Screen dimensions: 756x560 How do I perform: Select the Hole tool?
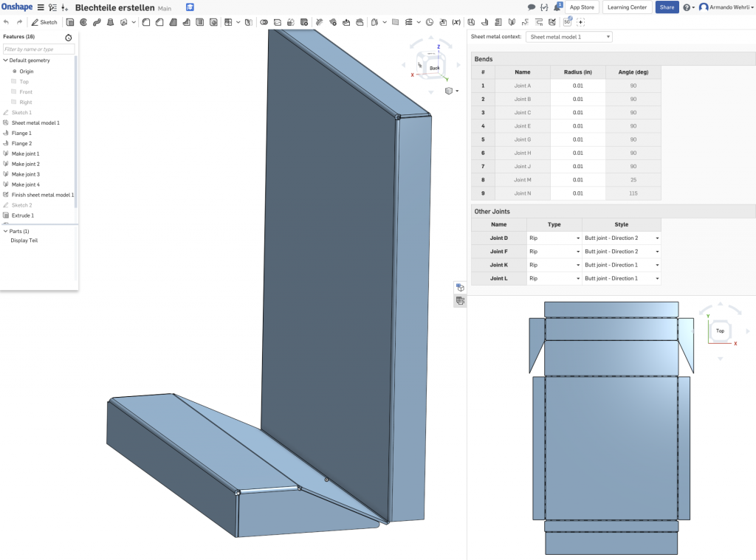click(213, 22)
